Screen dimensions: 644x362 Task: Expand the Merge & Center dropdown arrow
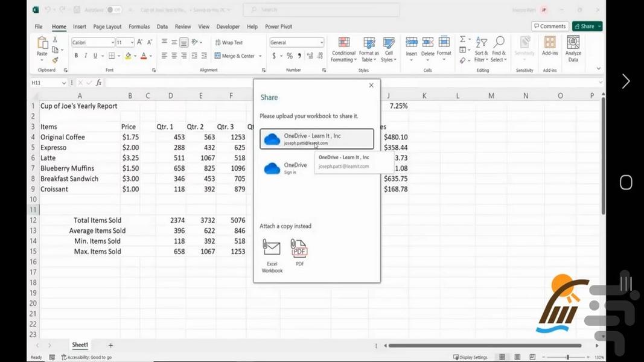click(260, 56)
